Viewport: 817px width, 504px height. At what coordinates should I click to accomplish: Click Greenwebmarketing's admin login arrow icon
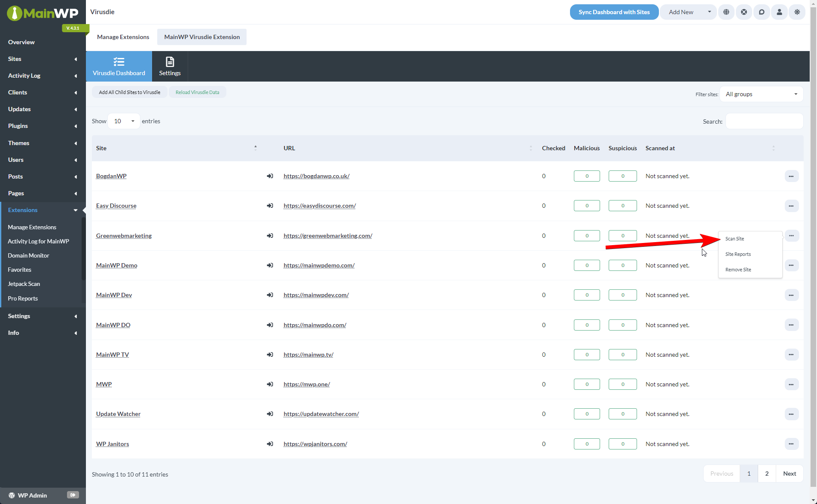coord(270,236)
